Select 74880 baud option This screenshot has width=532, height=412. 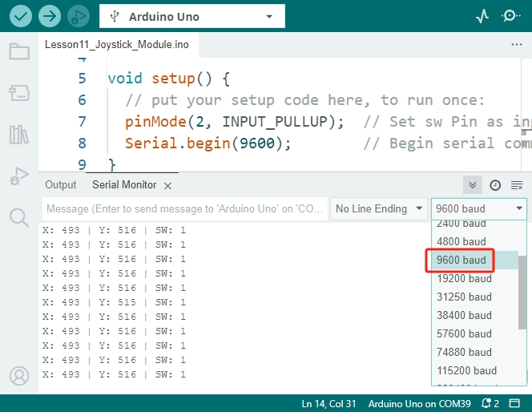pos(474,352)
